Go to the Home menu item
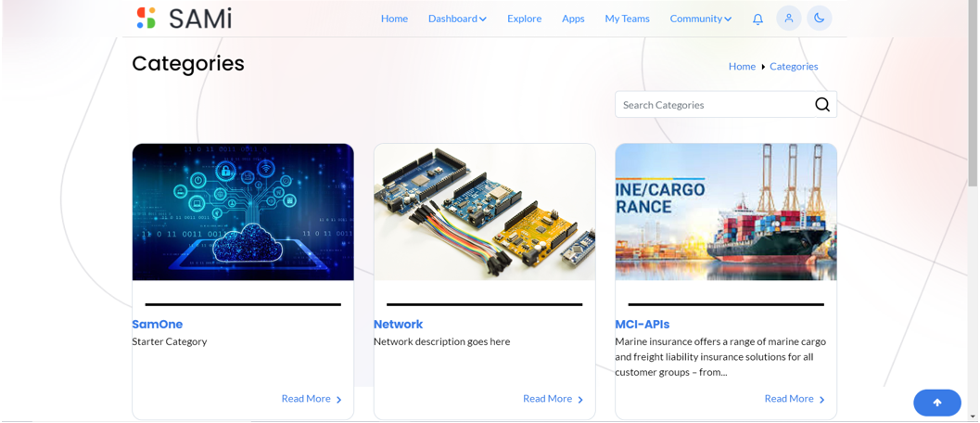 coord(394,19)
